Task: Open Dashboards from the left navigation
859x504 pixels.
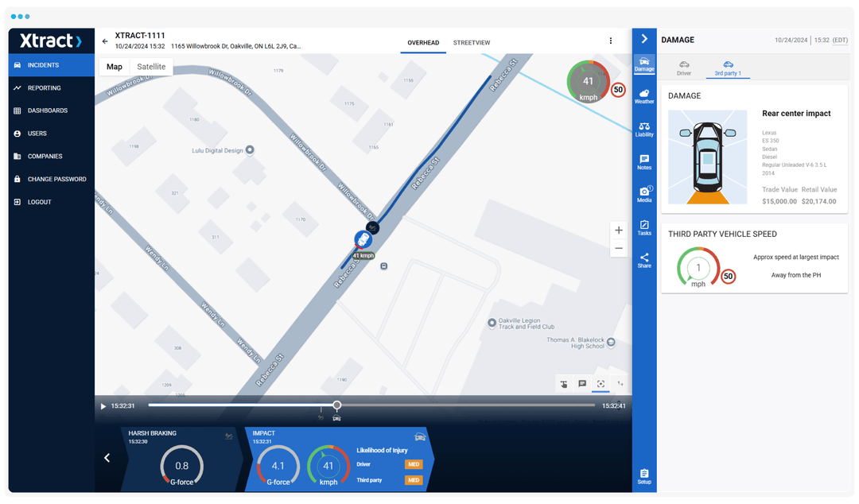Action: coord(52,110)
